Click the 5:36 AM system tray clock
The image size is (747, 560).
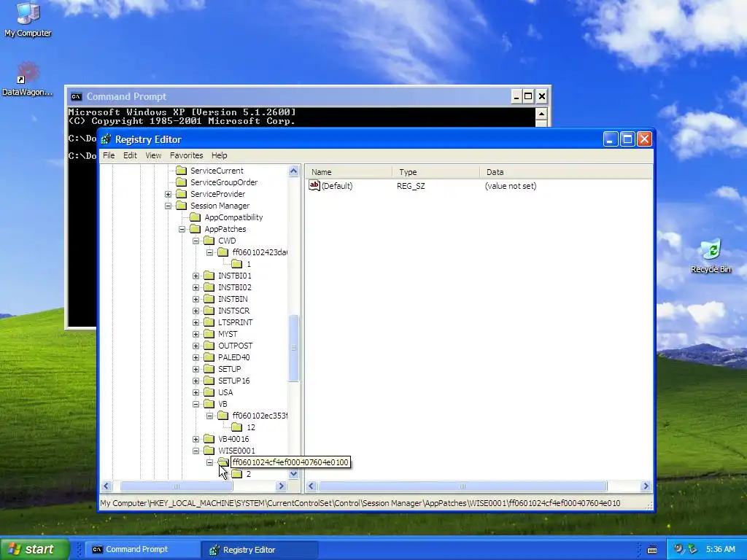(720, 549)
